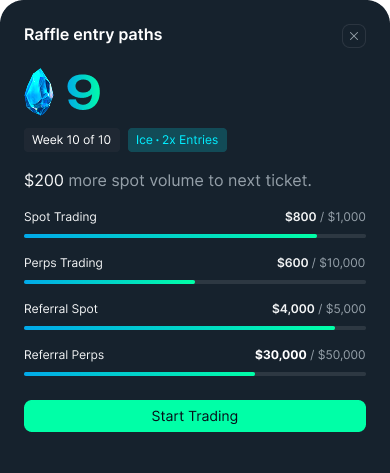
Task: Click the $800 / $1,000 spot amount
Action: [x=325, y=217]
